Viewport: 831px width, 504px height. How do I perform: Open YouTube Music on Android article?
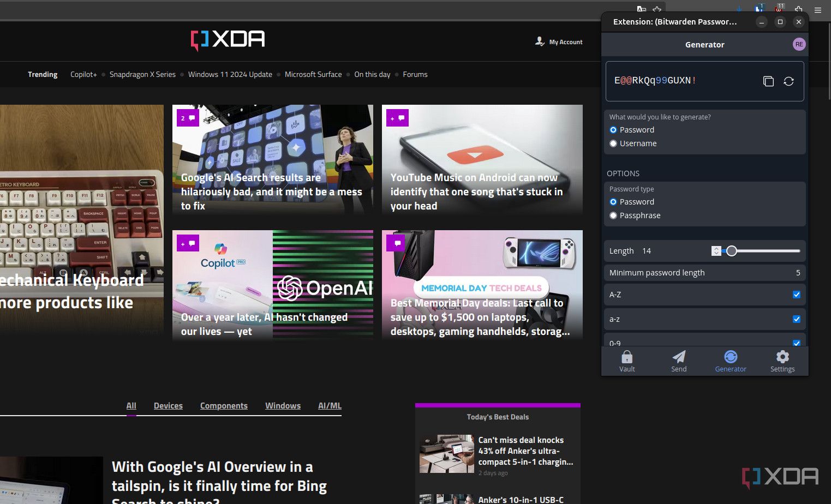pyautogui.click(x=476, y=191)
